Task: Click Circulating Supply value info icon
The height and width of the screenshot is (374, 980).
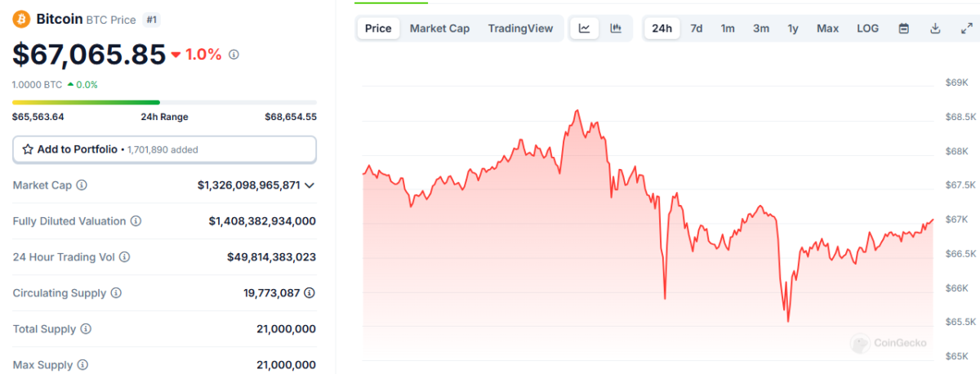Action: click(x=310, y=292)
